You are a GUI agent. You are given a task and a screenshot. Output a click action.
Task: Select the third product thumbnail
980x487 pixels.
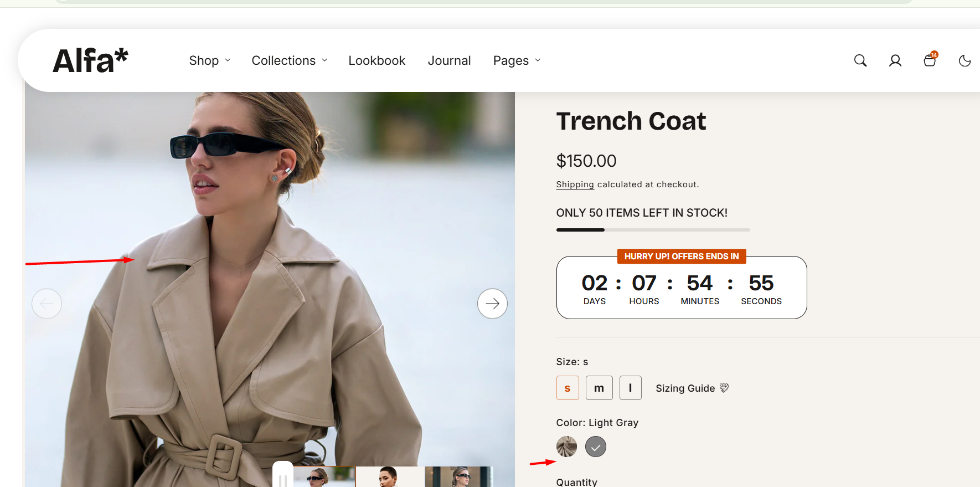[459, 477]
